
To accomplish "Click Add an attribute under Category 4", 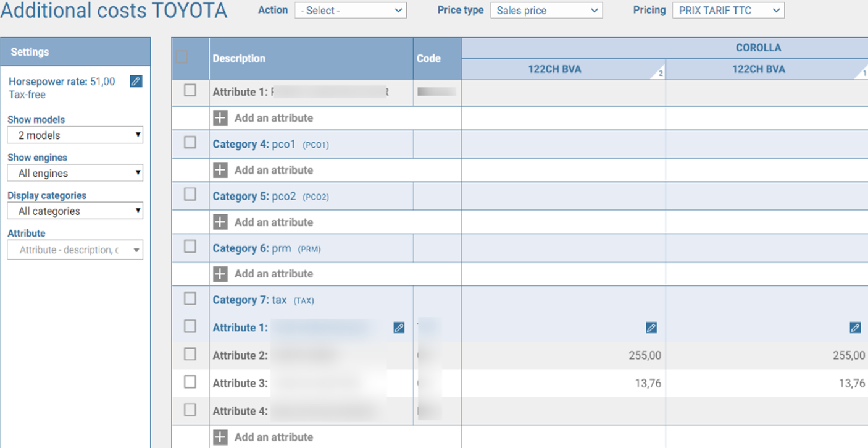I will pos(273,170).
